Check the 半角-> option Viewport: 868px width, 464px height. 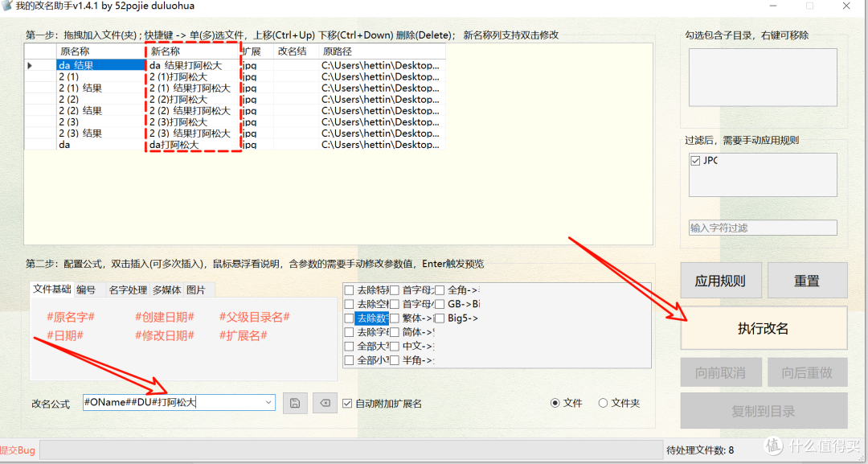pos(394,360)
